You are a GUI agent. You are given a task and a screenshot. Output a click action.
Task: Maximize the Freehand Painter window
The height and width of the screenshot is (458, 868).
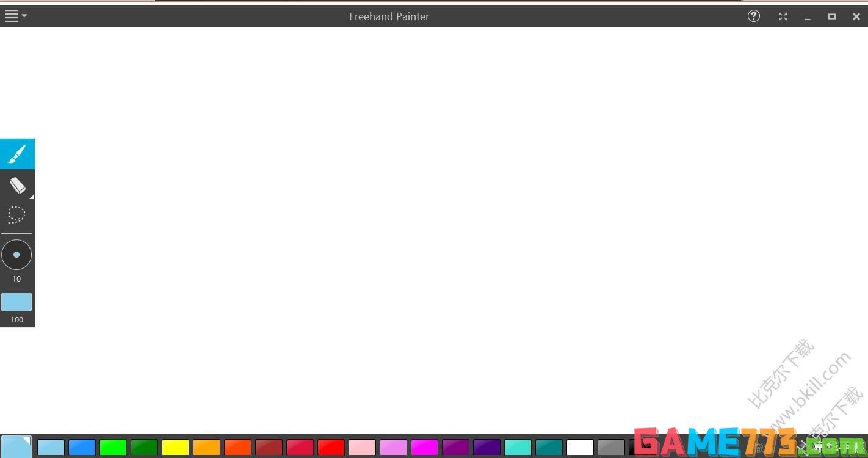(832, 16)
